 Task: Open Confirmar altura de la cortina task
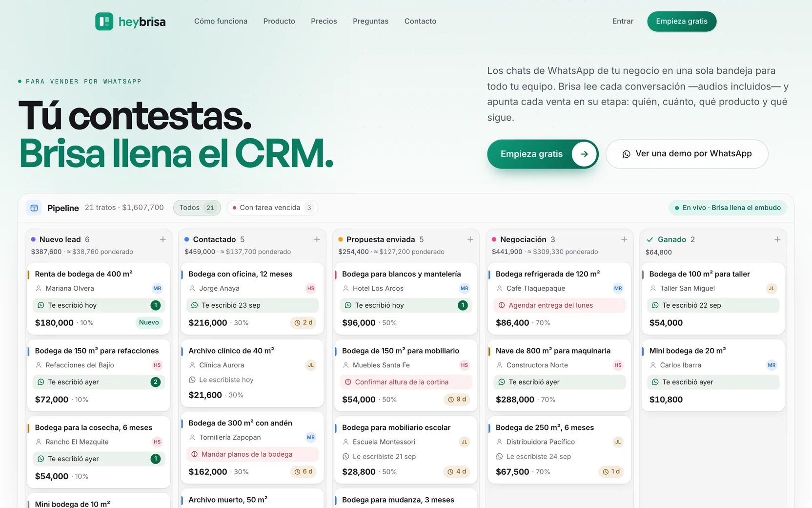point(406,382)
